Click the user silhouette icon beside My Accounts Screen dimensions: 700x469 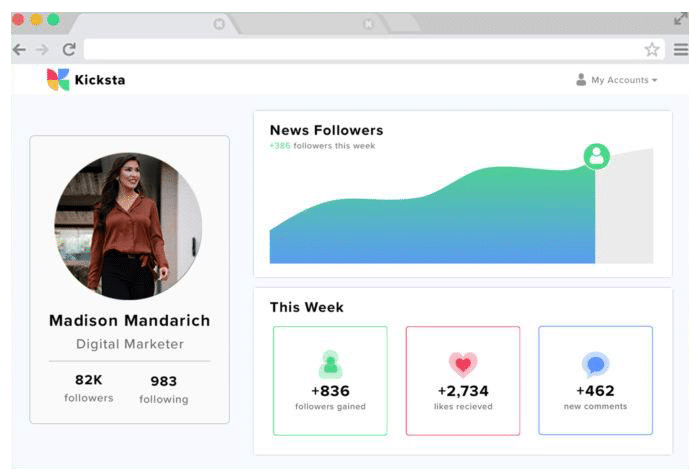[x=581, y=79]
